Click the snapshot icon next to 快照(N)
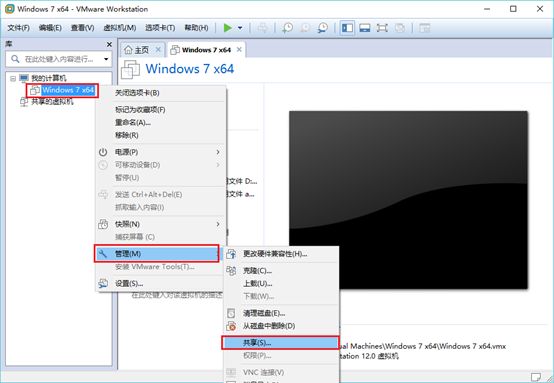Image resolution: width=554 pixels, height=383 pixels. [103, 224]
